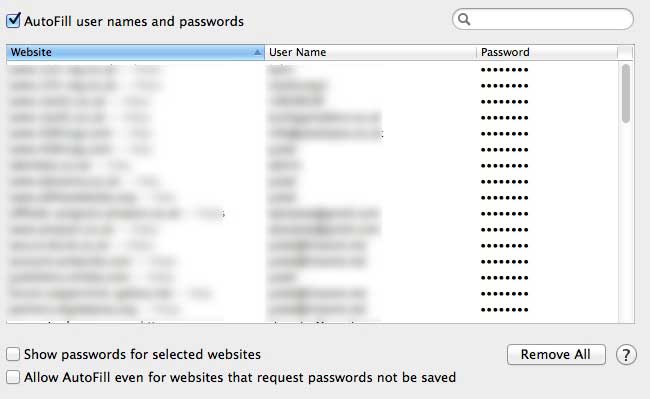Image resolution: width=650 pixels, height=399 pixels.
Task: Uncheck AutoFill user names and passwords
Action: [13, 20]
